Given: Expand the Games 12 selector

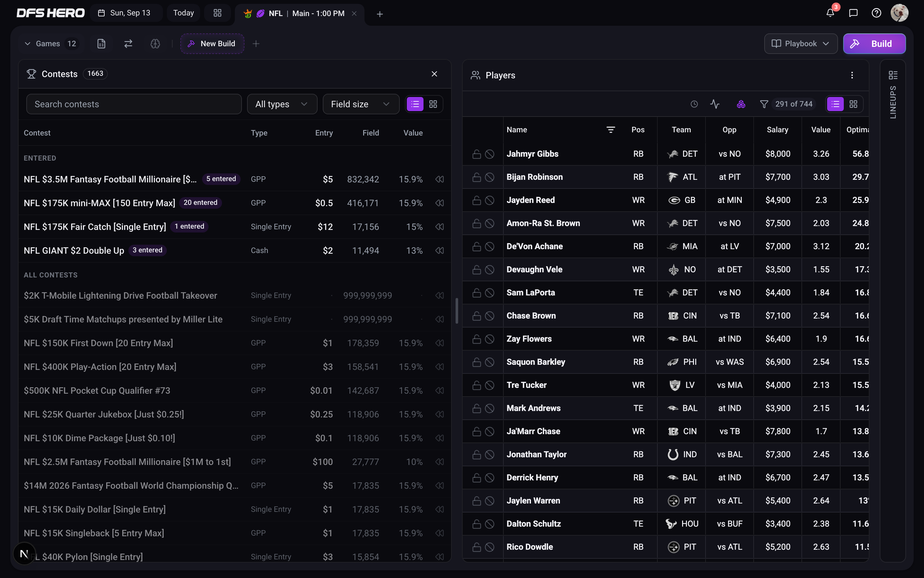Looking at the screenshot, I should pos(51,44).
